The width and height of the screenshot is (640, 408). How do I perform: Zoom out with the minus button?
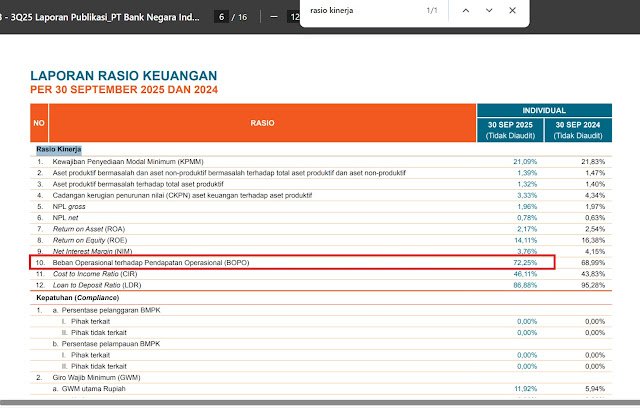click(274, 17)
